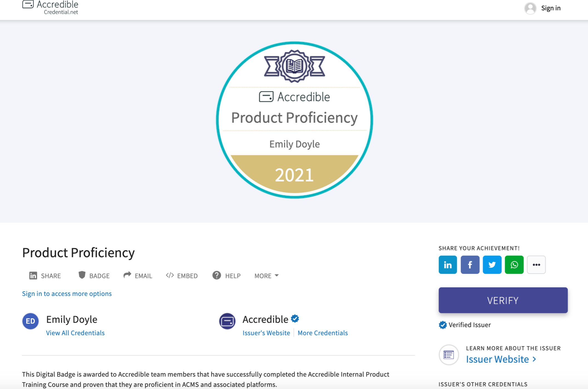Click Emily Doyle's ED avatar

click(x=30, y=321)
